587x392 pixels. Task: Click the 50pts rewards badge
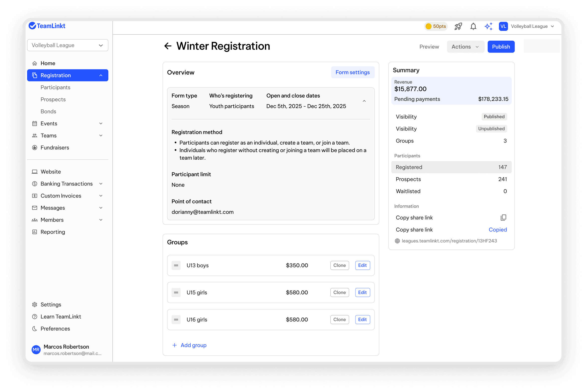click(x=436, y=26)
